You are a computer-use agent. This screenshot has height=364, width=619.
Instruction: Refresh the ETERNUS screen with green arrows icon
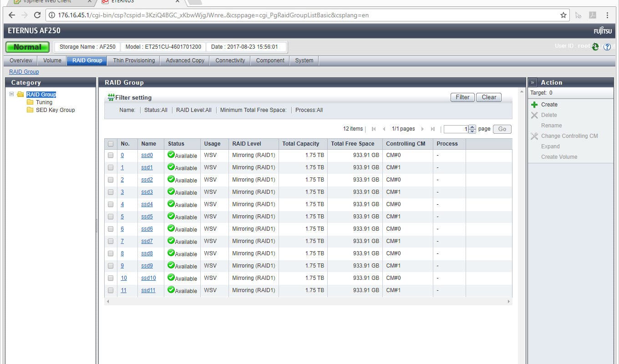(595, 46)
